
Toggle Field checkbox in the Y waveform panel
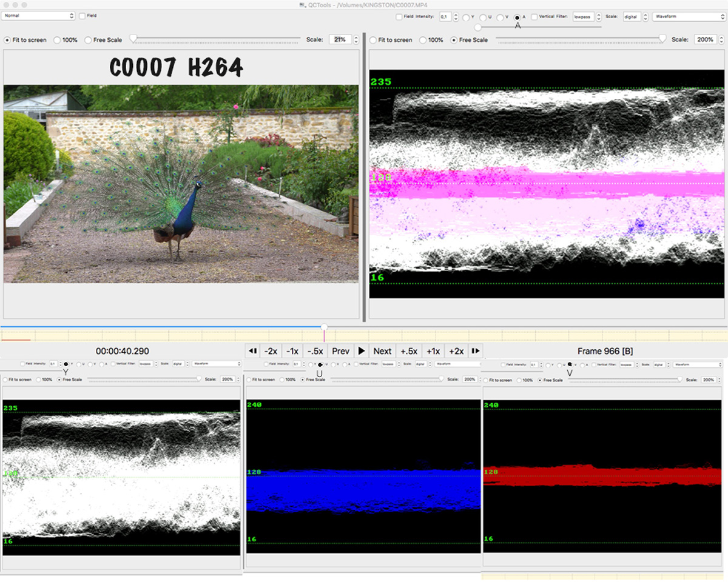(x=22, y=364)
